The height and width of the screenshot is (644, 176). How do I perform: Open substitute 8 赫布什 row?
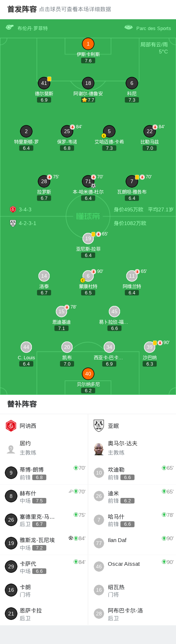point(44,496)
